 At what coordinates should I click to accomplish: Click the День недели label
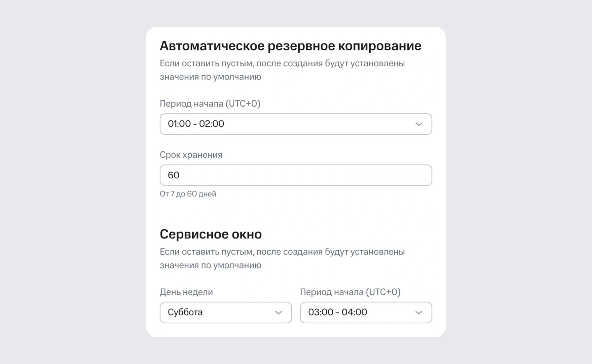(186, 292)
